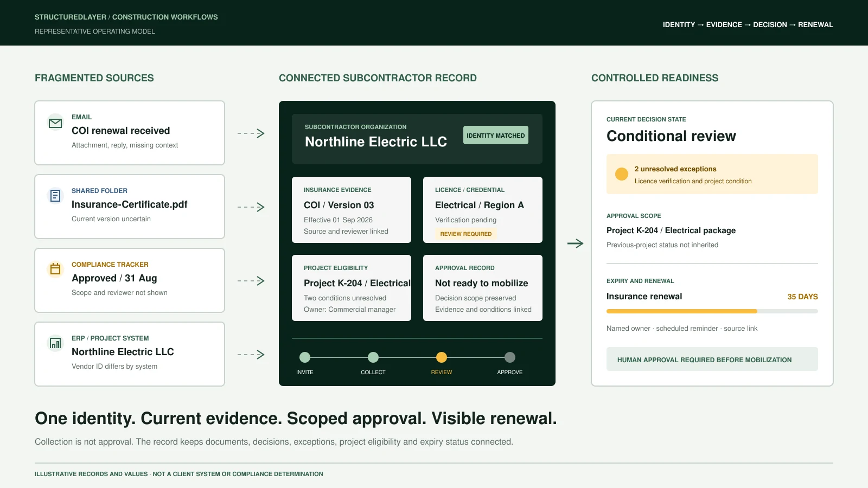Open the Approved / 31 Aug tracker card
Image resolution: width=868 pixels, height=488 pixels.
tap(130, 280)
